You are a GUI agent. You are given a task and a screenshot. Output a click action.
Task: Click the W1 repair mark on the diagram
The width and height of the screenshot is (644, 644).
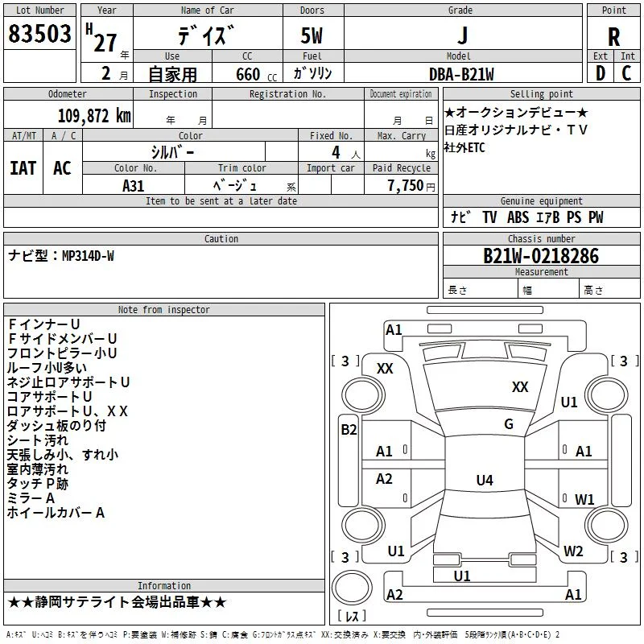point(584,500)
